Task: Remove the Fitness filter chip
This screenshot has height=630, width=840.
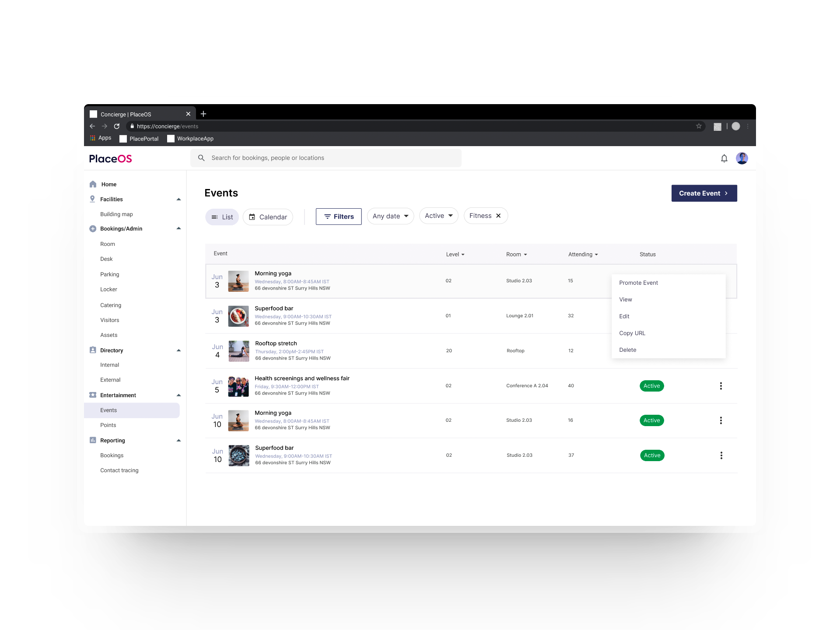Action: [498, 216]
